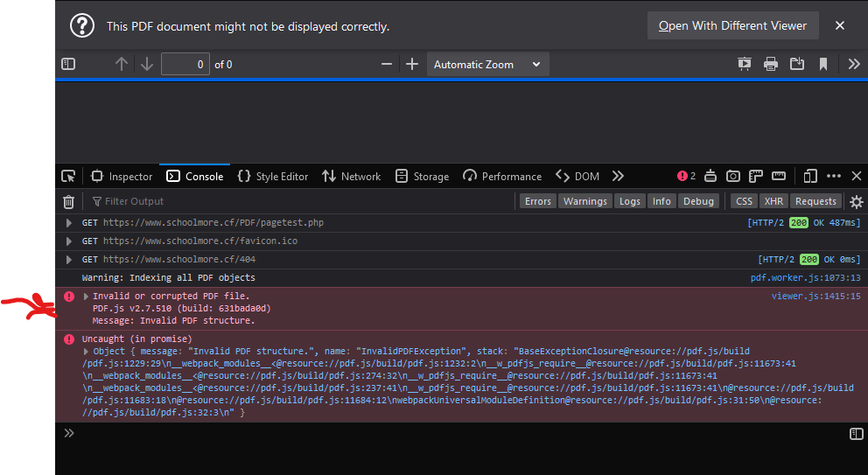868x475 pixels.
Task: Click the PDF zoom in plus button
Action: point(412,64)
